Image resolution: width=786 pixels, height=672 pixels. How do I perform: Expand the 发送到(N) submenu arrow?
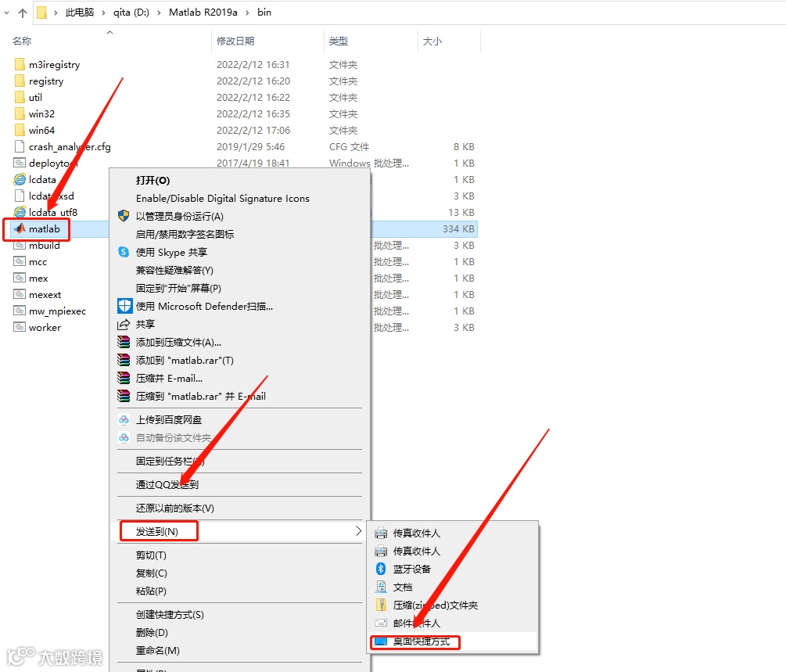[358, 530]
